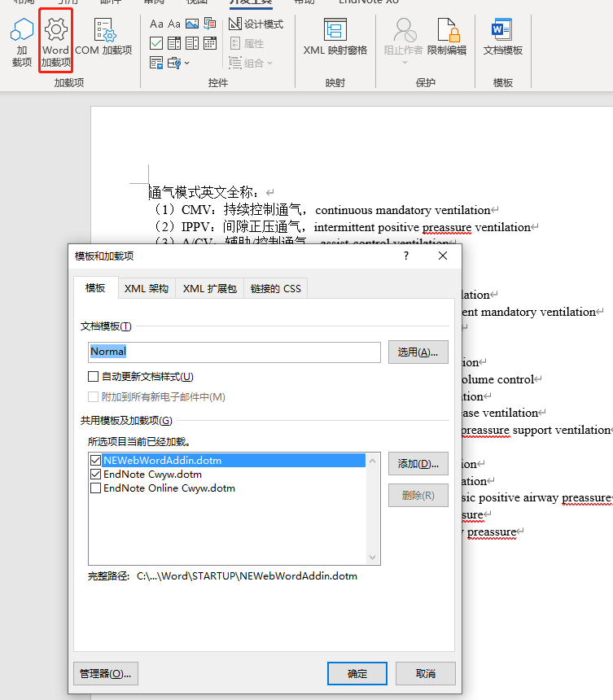Insert a check box content control
The height and width of the screenshot is (700, 613).
156,43
